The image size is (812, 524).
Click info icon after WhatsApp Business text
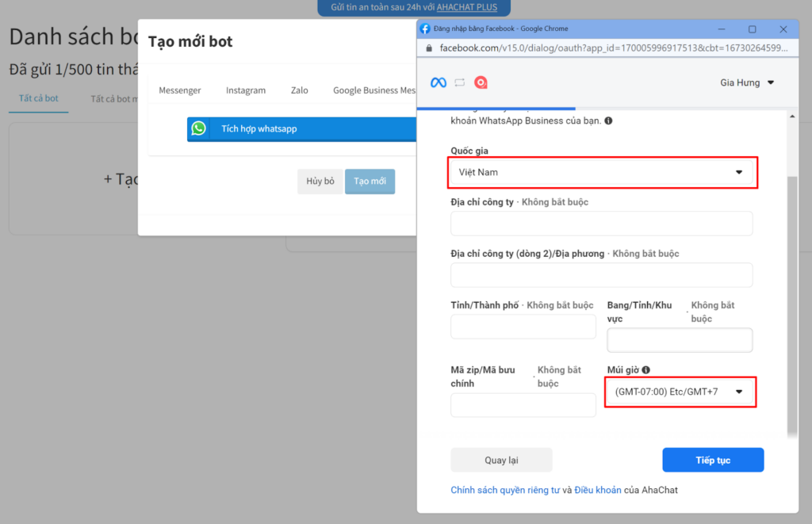[x=608, y=120]
